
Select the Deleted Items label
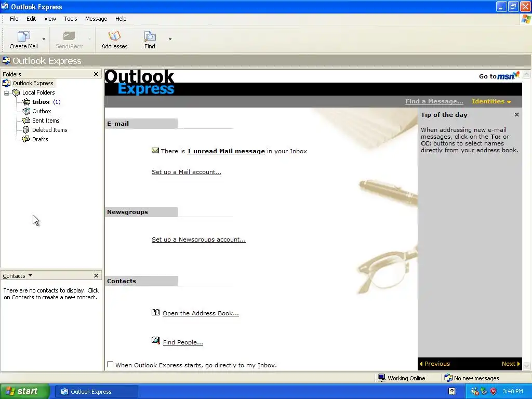[x=49, y=130]
